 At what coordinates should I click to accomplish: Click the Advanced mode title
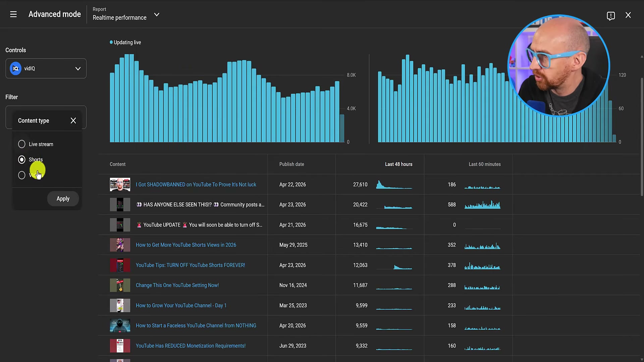(55, 14)
